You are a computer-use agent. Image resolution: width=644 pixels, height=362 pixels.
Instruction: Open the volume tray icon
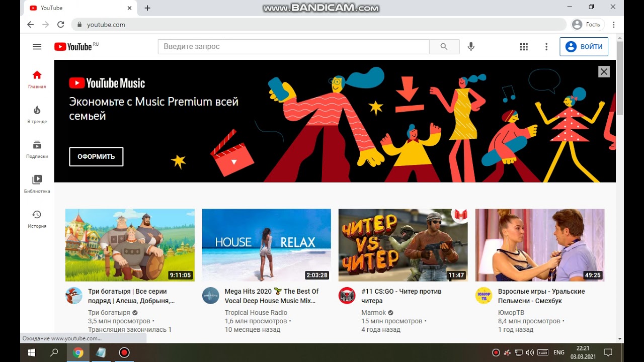(530, 352)
